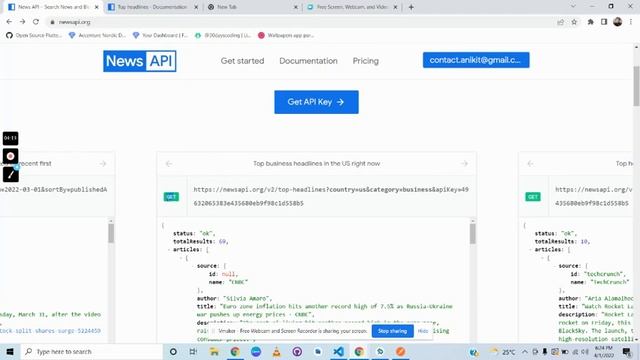
Task: Collapse the articles array in the center JSON
Action: click(169, 249)
